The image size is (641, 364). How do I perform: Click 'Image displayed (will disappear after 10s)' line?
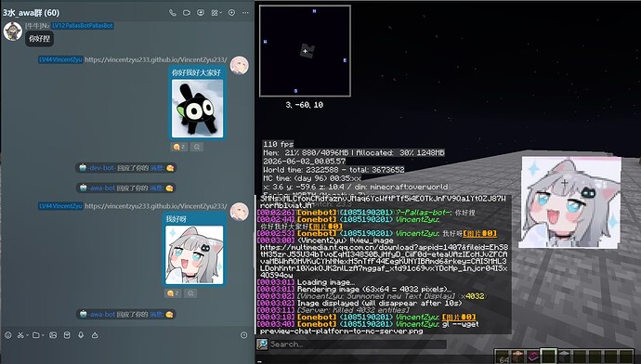(379, 303)
